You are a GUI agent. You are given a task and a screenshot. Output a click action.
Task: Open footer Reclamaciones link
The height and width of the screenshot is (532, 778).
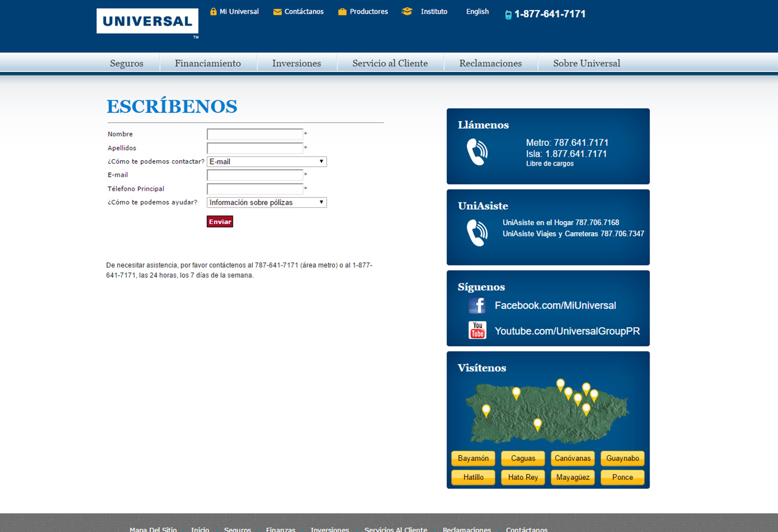(467, 529)
